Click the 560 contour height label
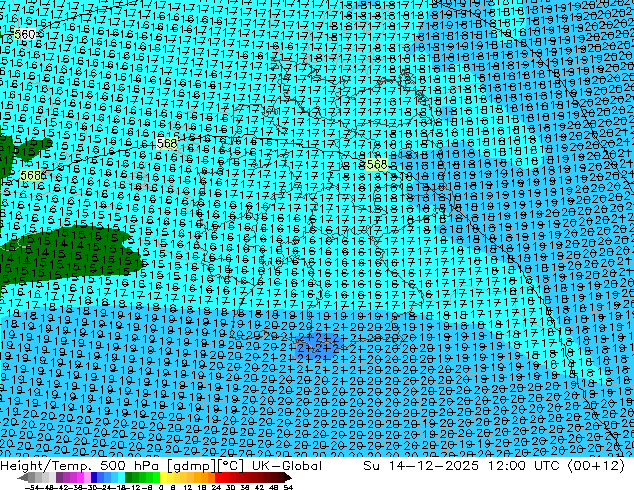Screen dimensions: 634x490 tap(25, 35)
